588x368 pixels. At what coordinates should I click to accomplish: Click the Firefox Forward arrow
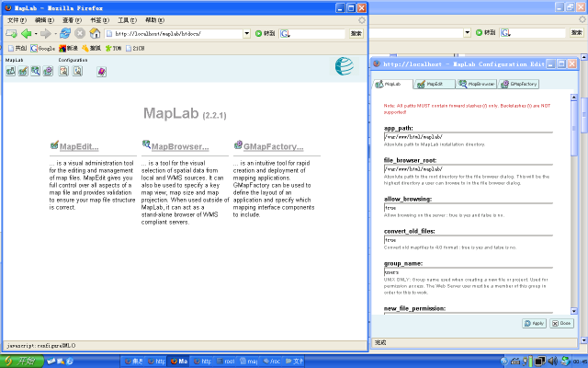(x=45, y=34)
